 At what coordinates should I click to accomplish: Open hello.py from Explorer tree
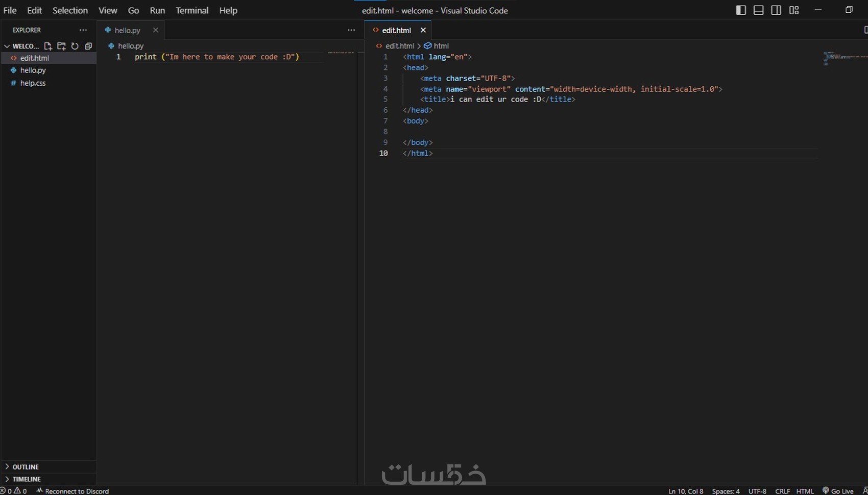(x=48, y=70)
